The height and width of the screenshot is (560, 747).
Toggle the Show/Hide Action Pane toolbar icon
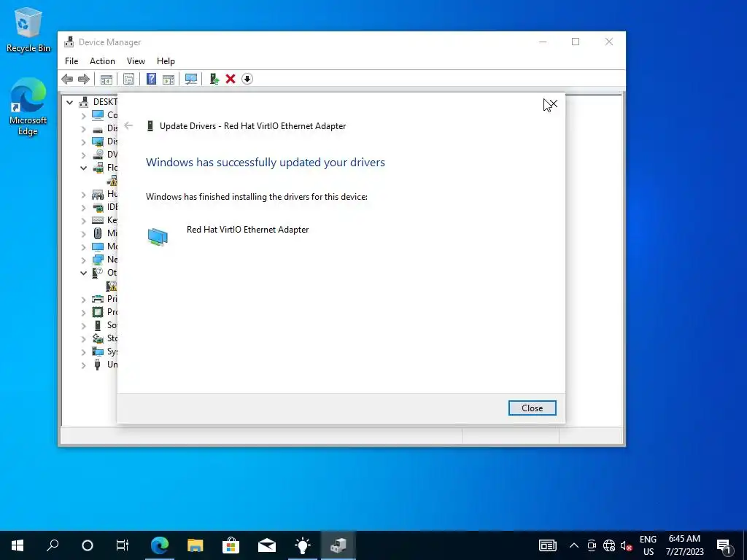click(169, 79)
